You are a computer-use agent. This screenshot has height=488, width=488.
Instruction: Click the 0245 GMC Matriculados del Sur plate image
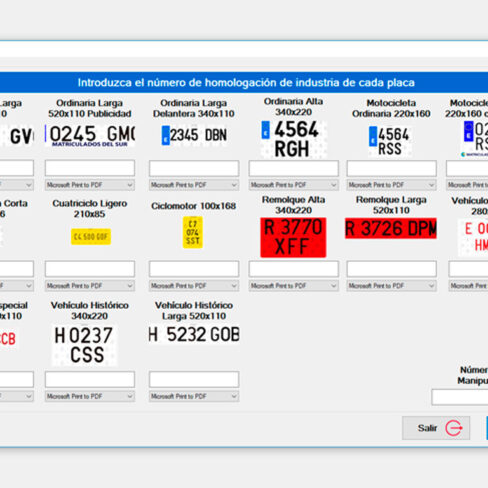(x=90, y=136)
